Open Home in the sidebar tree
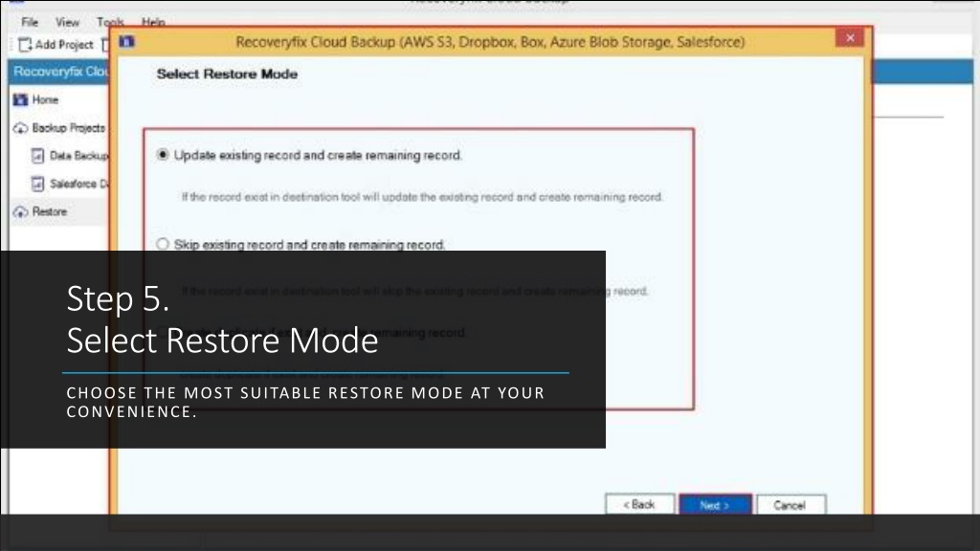Screen dimensions: 980x551 (x=45, y=99)
